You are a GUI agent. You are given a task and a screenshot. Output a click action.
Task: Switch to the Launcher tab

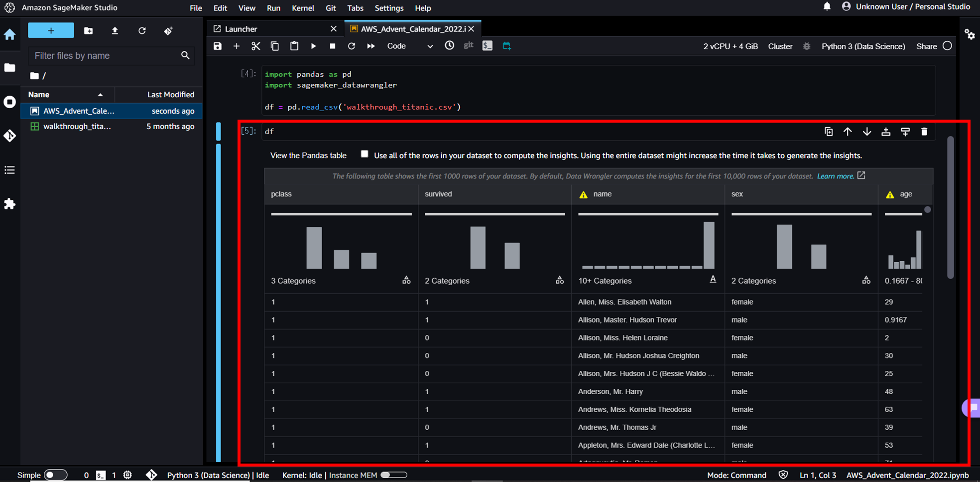point(240,28)
